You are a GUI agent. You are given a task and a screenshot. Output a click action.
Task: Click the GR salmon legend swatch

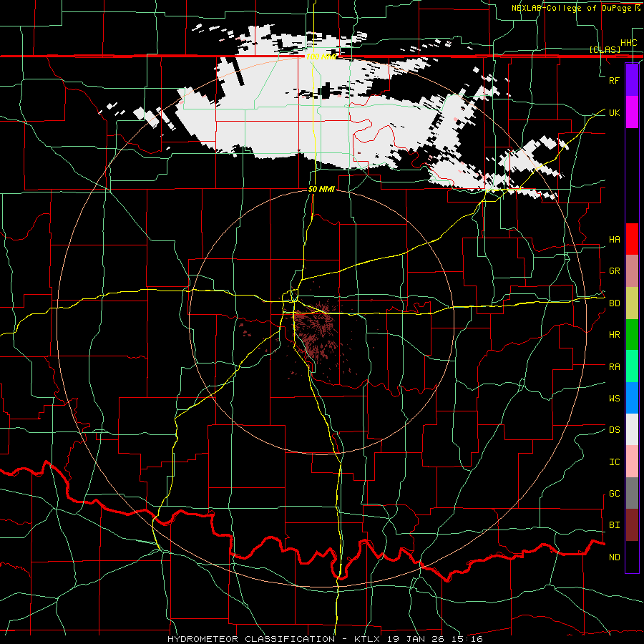632,270
